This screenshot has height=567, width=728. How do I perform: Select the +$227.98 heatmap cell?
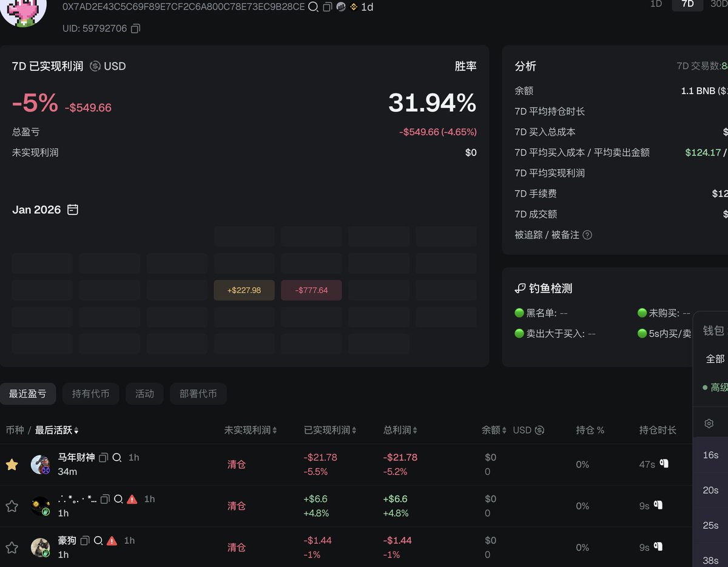pos(244,290)
